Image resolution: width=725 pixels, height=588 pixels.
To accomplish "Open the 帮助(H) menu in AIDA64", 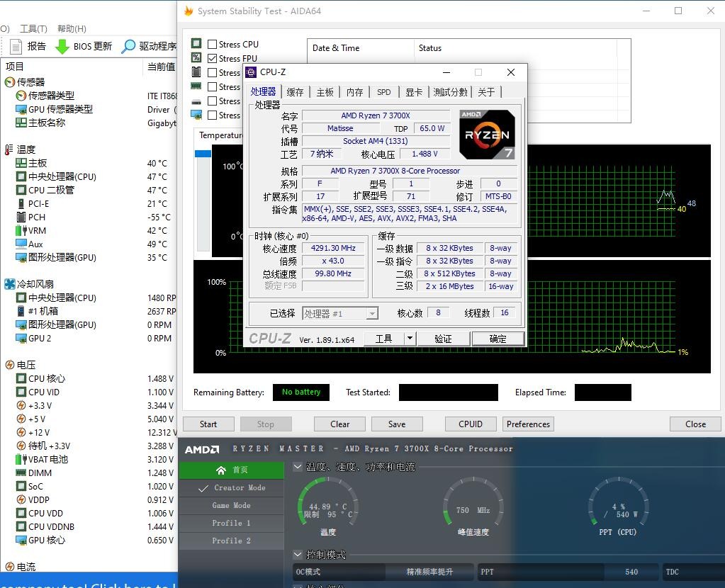I will (x=72, y=28).
